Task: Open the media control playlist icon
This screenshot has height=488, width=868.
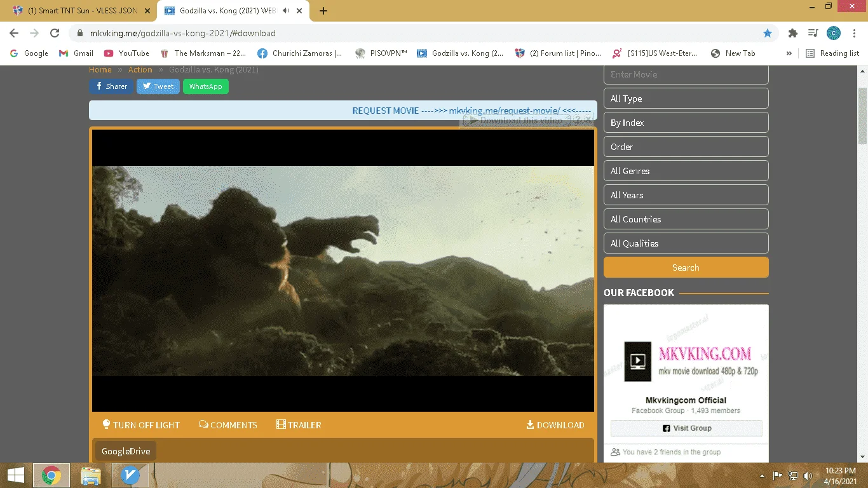Action: pos(813,33)
